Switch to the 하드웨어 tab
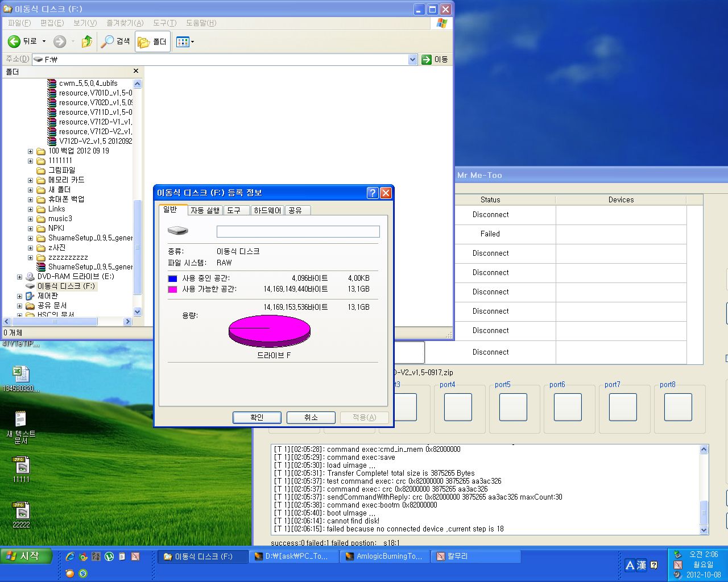728x582 pixels. 267,210
